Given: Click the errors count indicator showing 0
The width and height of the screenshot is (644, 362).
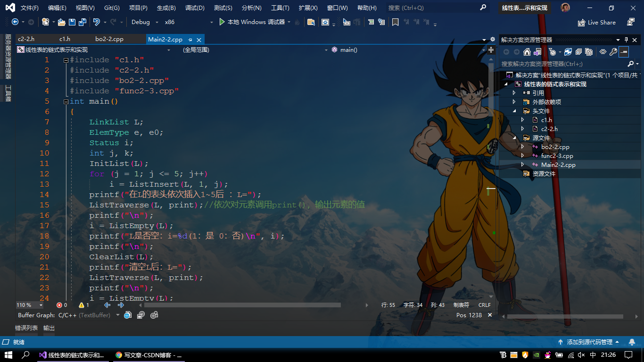Looking at the screenshot, I should coord(62,305).
